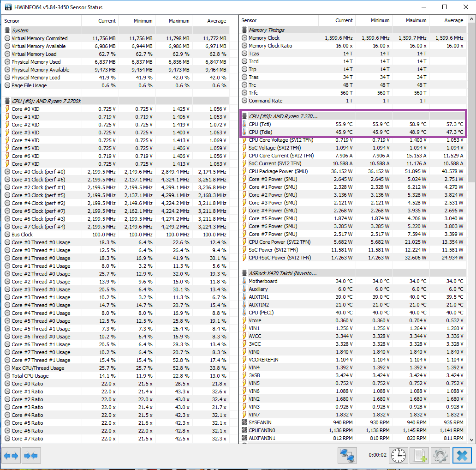
Task: Click the 0:00:02 elapsed time display
Action: [x=377, y=455]
